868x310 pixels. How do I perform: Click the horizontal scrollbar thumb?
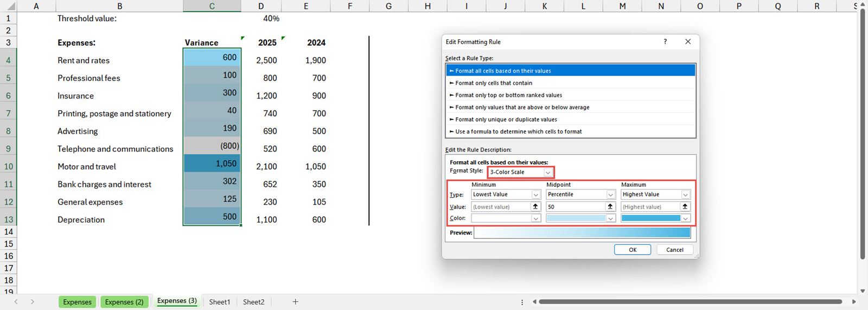tap(690, 301)
